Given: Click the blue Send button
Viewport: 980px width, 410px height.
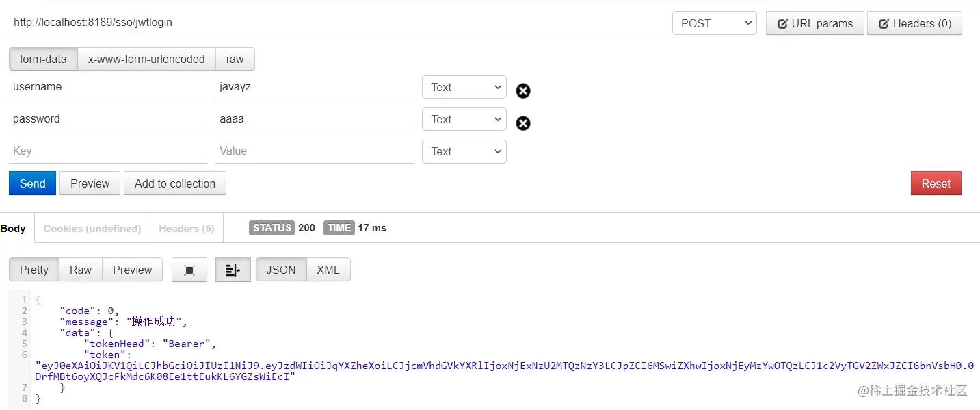Looking at the screenshot, I should pos(32,183).
